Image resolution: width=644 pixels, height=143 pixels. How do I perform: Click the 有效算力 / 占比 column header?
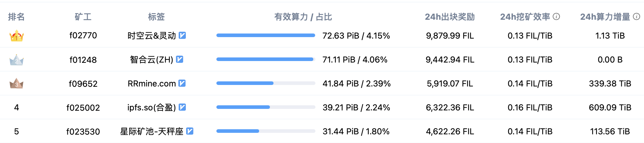click(303, 17)
